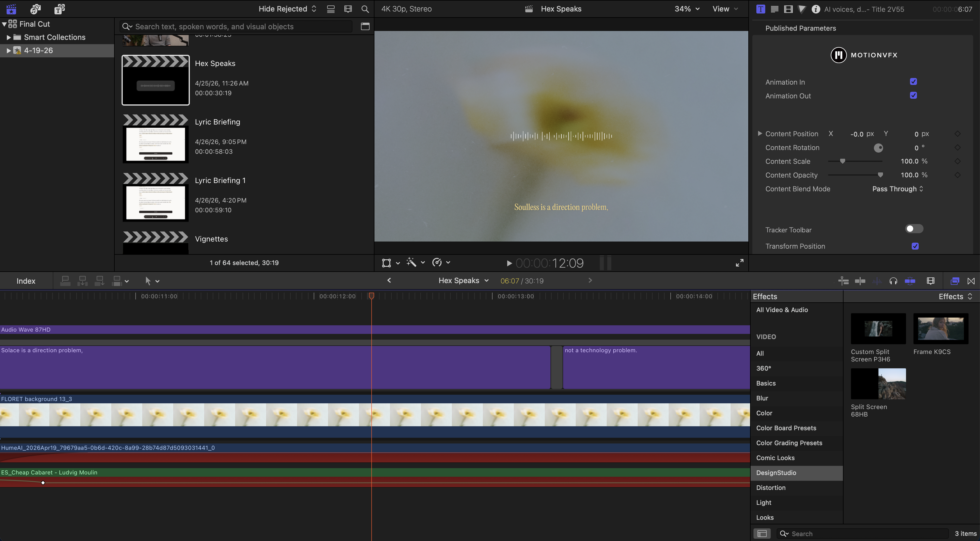Open the viewer zoom 34% dropdown
980x541 pixels.
(x=687, y=9)
